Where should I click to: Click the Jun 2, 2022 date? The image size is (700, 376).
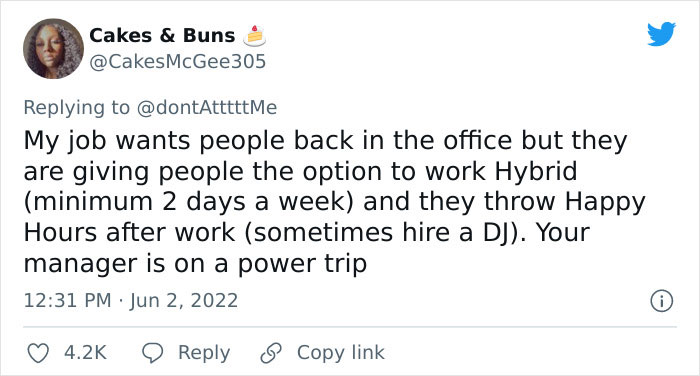coord(184,300)
